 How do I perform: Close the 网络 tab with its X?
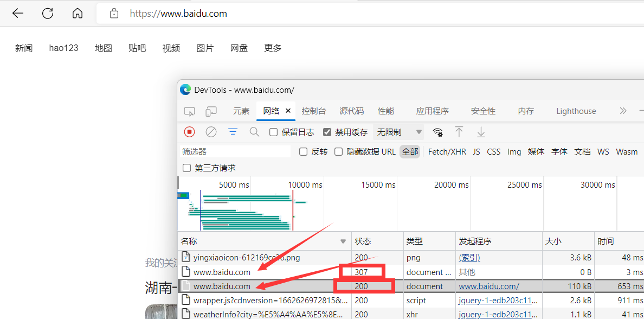[x=288, y=111]
